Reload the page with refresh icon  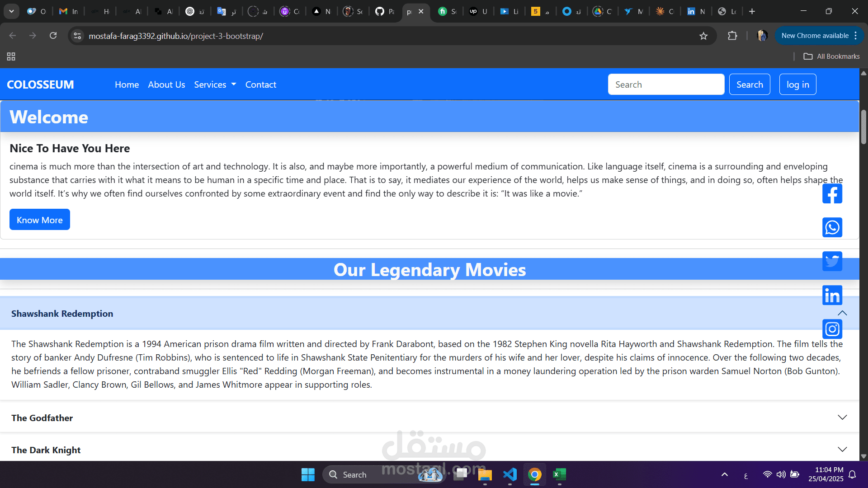point(53,36)
